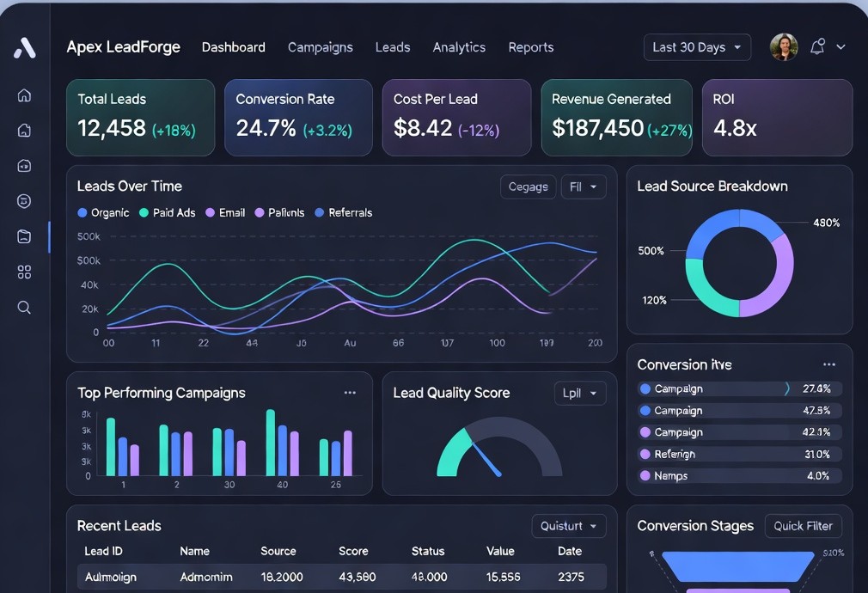This screenshot has width=868, height=593.
Task: Switch to the Reports tab
Action: pyautogui.click(x=531, y=47)
